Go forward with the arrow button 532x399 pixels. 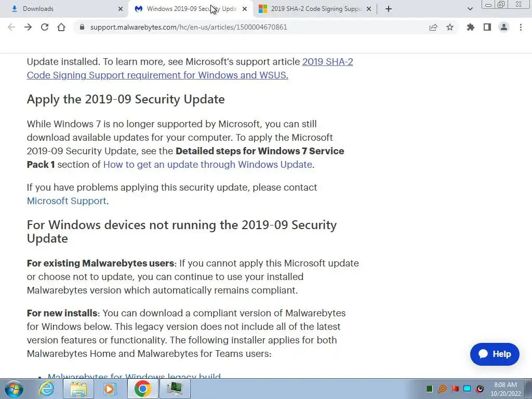28,27
